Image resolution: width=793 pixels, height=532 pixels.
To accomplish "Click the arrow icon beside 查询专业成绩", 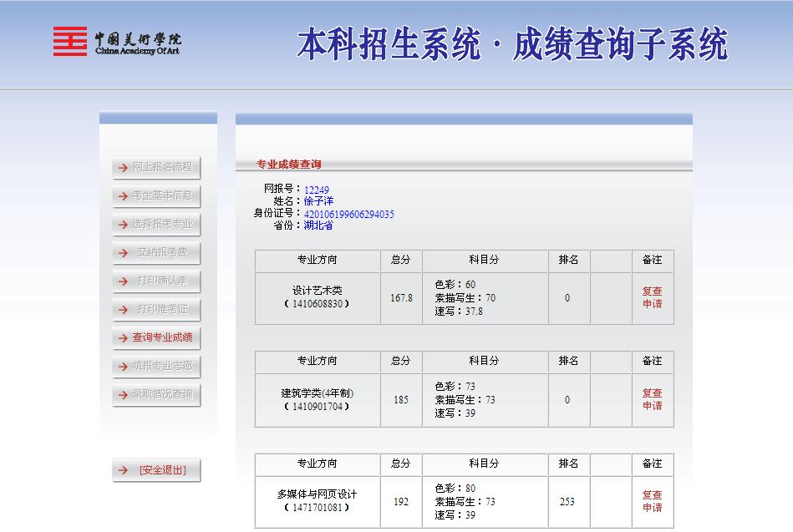I will [123, 337].
